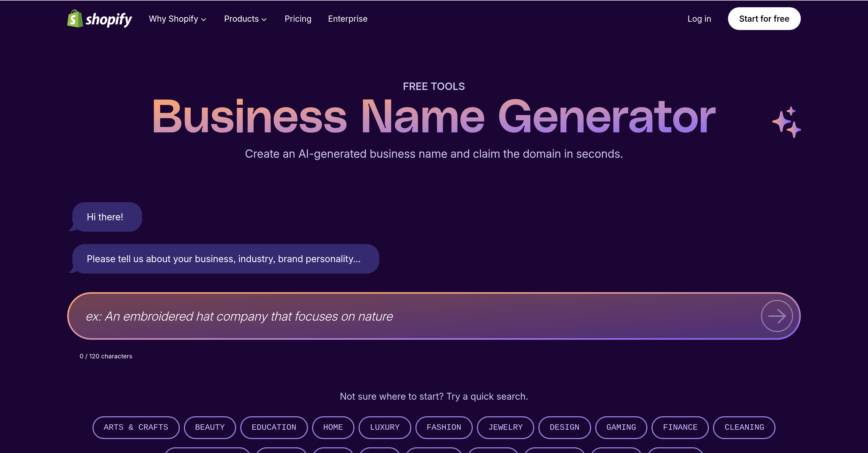Click the 0 / 120 characters counter
This screenshot has width=868, height=453.
pos(106,356)
